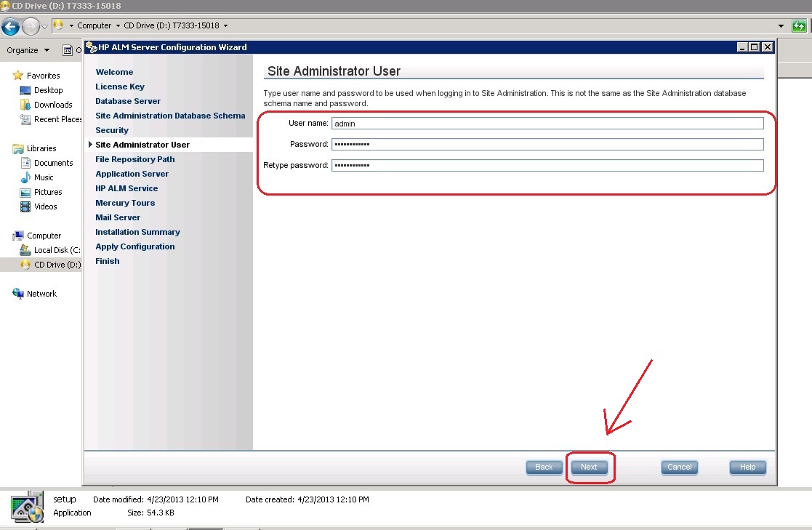Click the Downloads folder icon
The width and height of the screenshot is (812, 530).
25,105
